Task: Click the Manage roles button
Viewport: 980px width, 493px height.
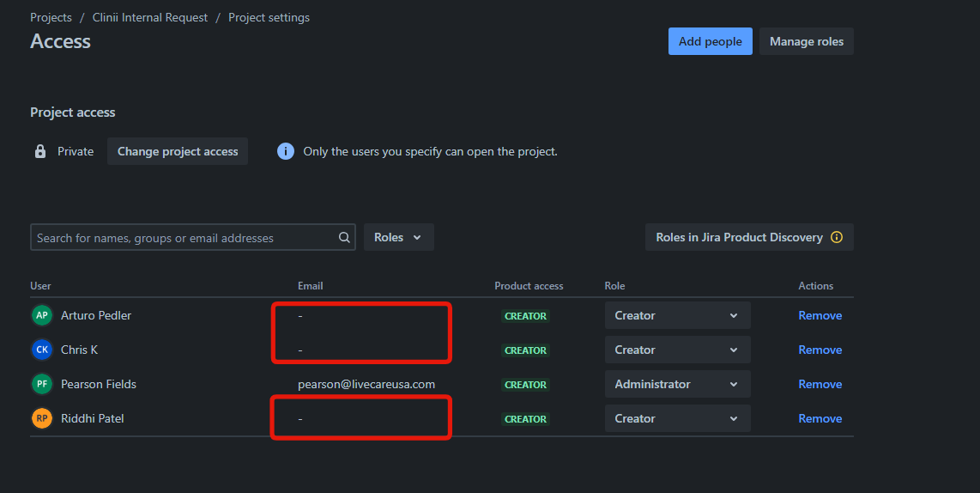Action: pyautogui.click(x=806, y=41)
